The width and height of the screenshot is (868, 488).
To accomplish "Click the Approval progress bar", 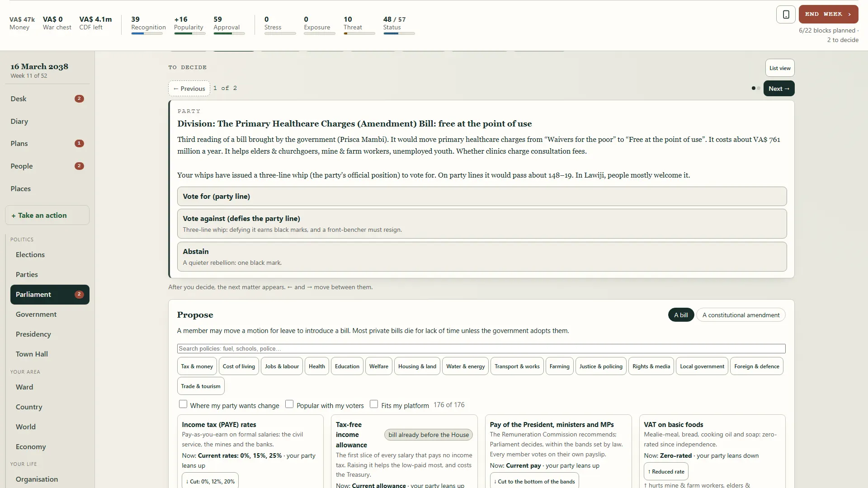I will click(x=229, y=33).
